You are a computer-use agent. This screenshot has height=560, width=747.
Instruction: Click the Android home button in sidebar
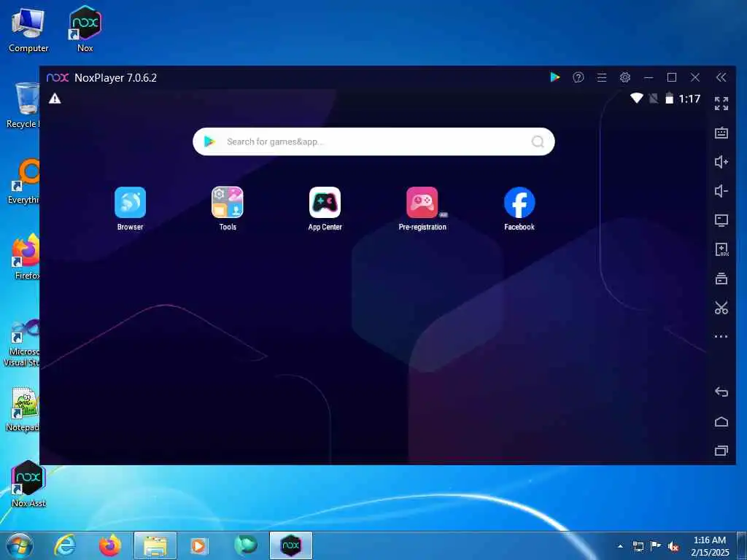(721, 421)
